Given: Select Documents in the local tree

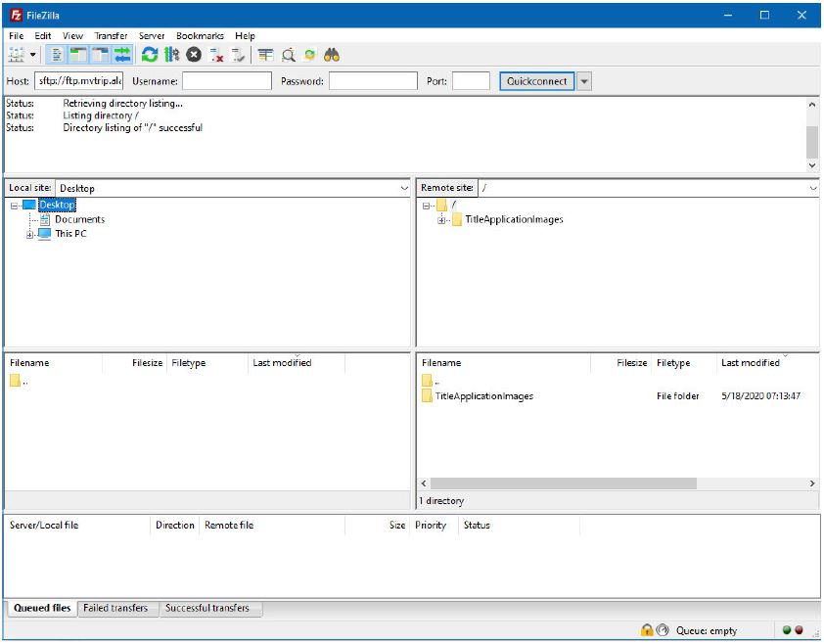Looking at the screenshot, I should [x=80, y=219].
